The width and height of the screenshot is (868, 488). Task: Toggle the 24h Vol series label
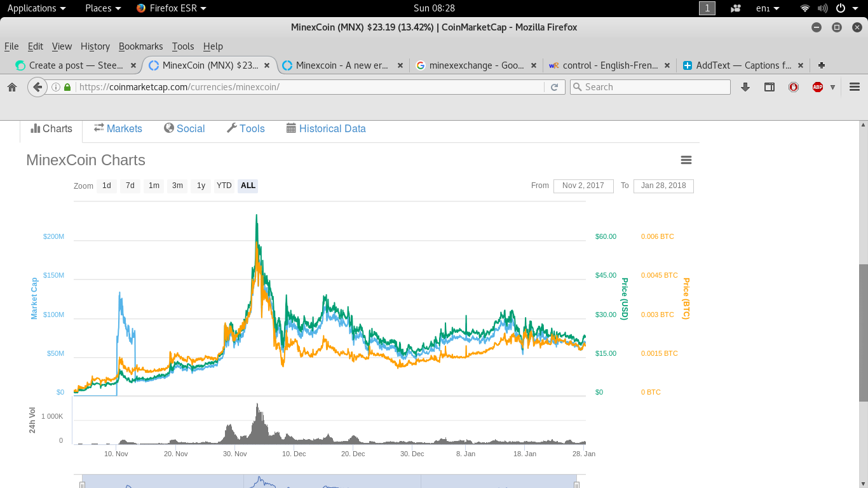pos(32,420)
